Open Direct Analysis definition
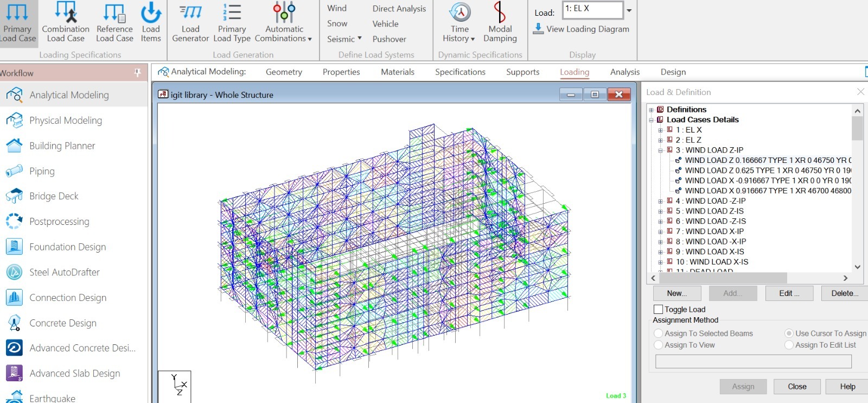Image resolution: width=868 pixels, height=403 pixels. 399,9
